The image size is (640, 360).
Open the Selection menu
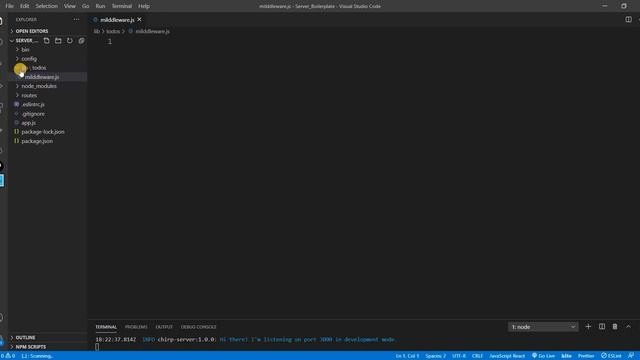coord(47,6)
